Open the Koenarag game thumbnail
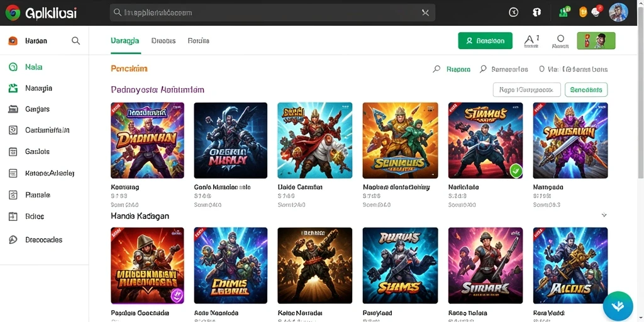This screenshot has width=644, height=322. point(147,140)
